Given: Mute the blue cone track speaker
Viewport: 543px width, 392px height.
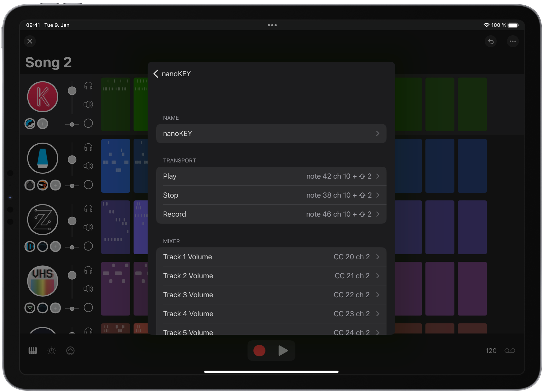Looking at the screenshot, I should [88, 166].
